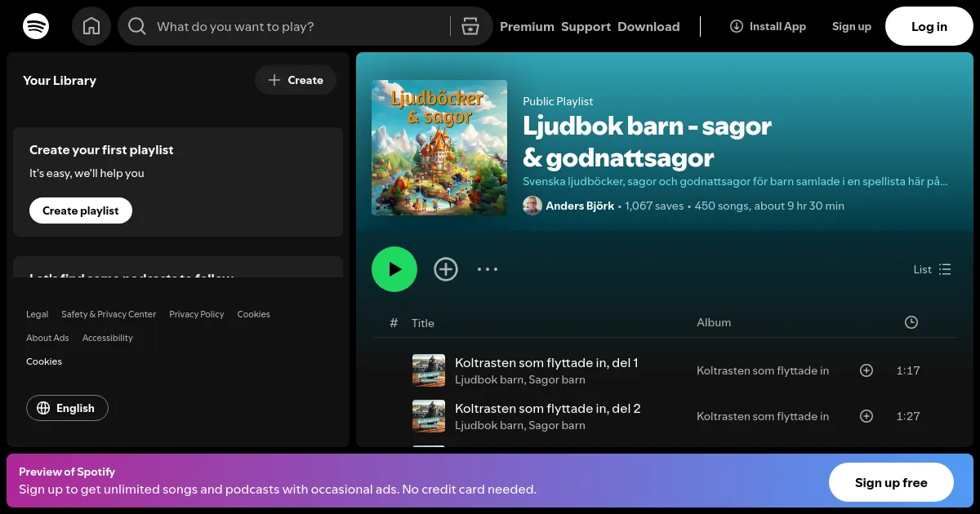The image size is (980, 514).
Task: Save playlist to Your Library plus icon
Action: point(446,269)
